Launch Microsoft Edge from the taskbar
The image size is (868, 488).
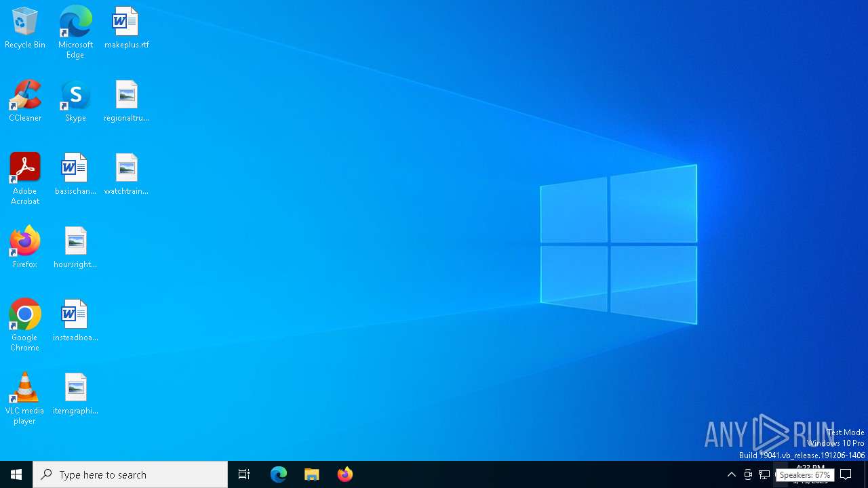pos(279,474)
